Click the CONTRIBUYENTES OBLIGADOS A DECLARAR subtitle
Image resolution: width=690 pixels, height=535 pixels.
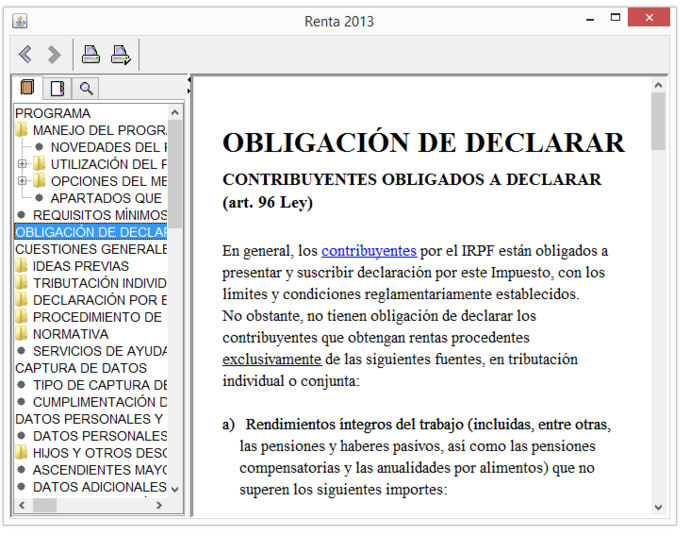(412, 180)
